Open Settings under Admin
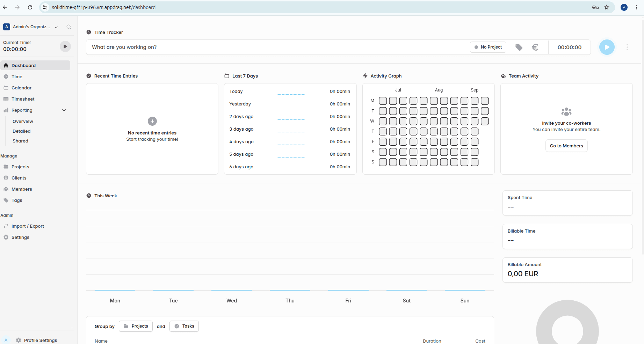This screenshot has width=644, height=344. coord(36,237)
